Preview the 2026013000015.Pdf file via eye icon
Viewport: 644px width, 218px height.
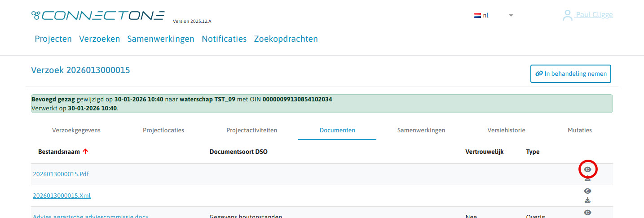(x=587, y=170)
